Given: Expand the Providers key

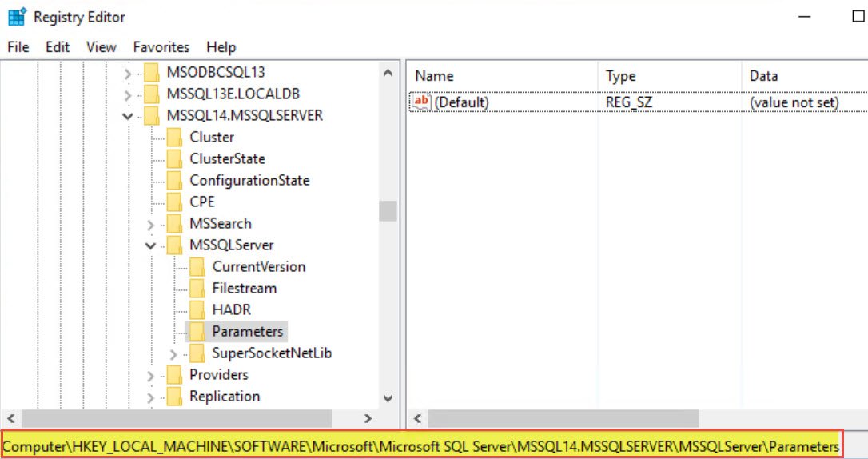Looking at the screenshot, I should click(150, 375).
